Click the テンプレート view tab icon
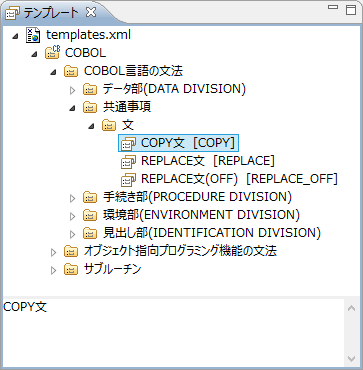This screenshot has height=370, width=363. click(x=13, y=13)
